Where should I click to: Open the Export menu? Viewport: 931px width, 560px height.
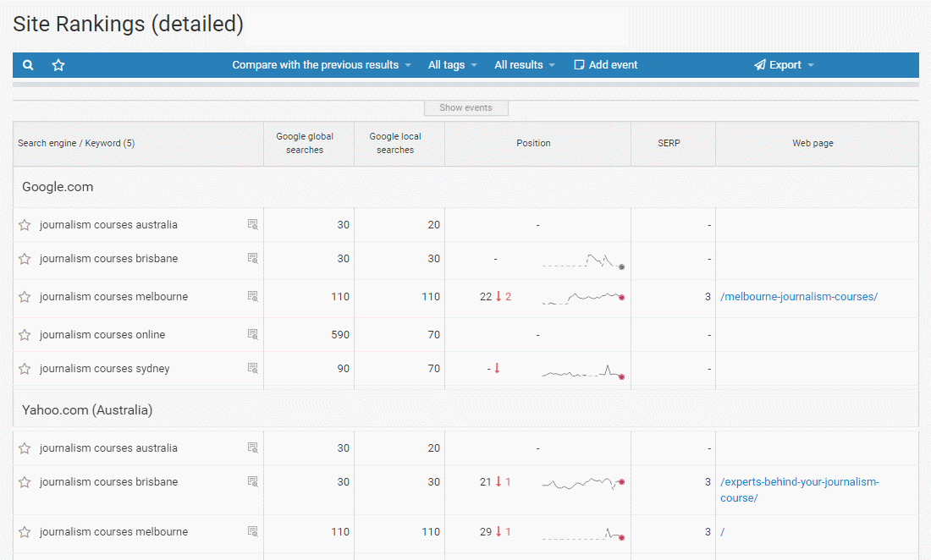784,65
